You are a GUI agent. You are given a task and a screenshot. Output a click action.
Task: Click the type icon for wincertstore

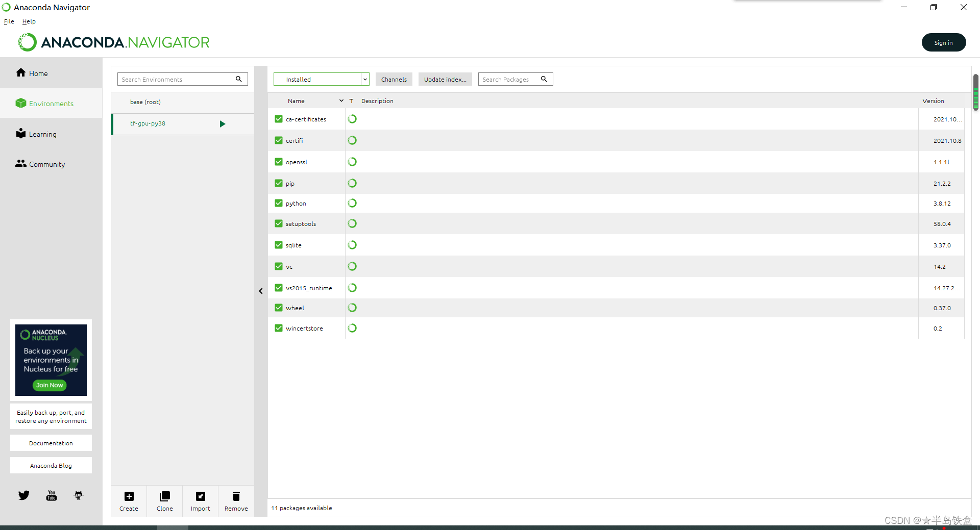click(x=352, y=328)
